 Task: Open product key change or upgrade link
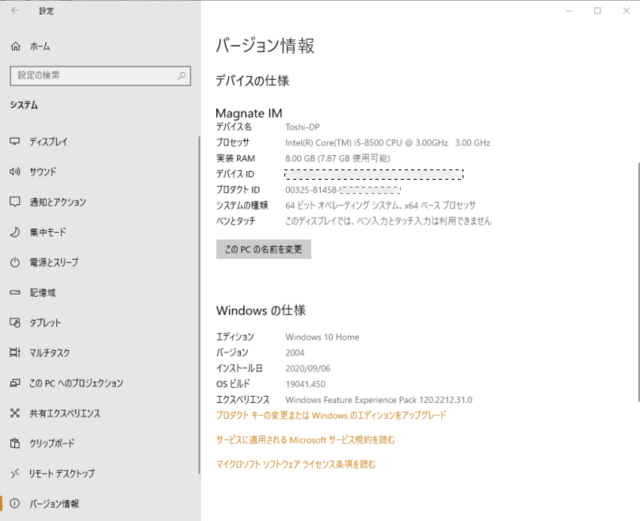[331, 416]
